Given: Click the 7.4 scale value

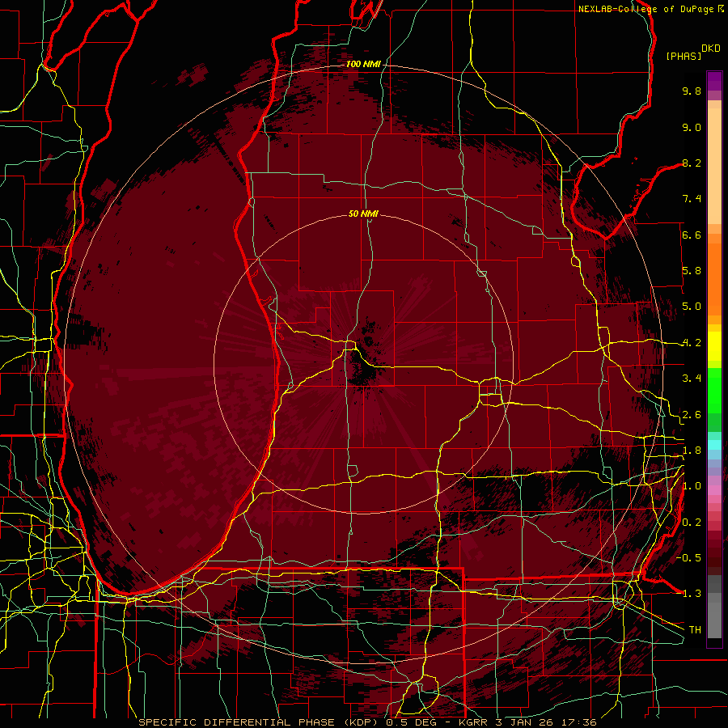Looking at the screenshot, I should pos(692,199).
